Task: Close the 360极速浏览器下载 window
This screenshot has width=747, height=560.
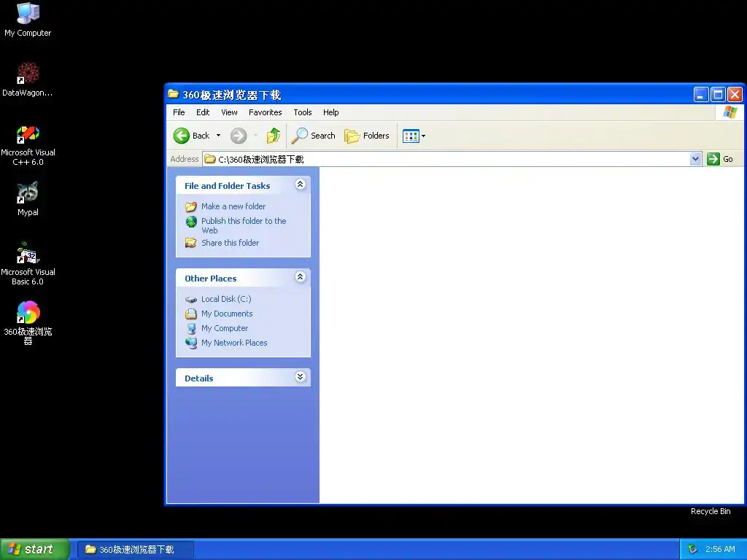Action: [735, 94]
